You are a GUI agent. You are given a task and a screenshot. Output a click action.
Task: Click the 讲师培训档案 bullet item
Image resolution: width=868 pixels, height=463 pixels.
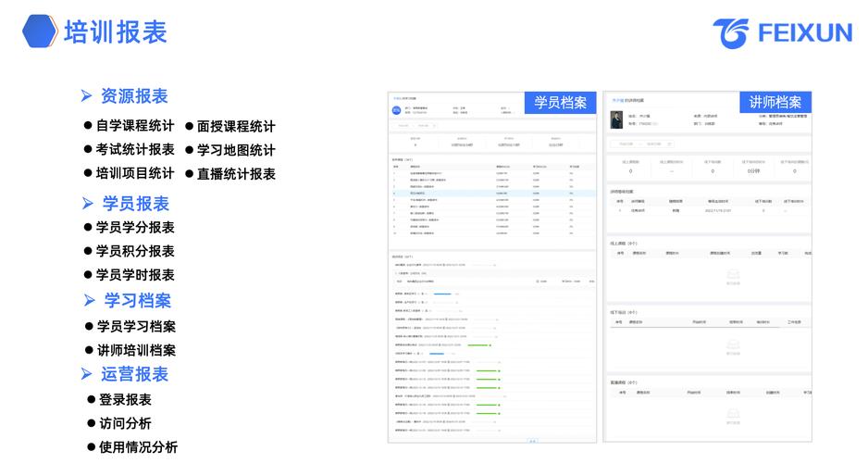[x=130, y=350]
